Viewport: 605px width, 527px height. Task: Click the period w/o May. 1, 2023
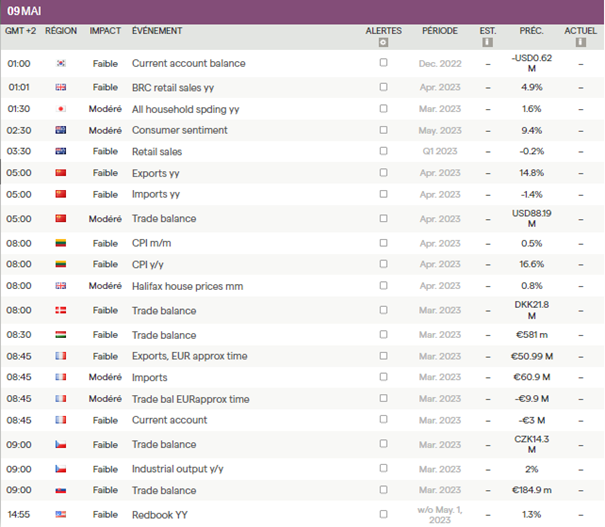[x=440, y=515]
